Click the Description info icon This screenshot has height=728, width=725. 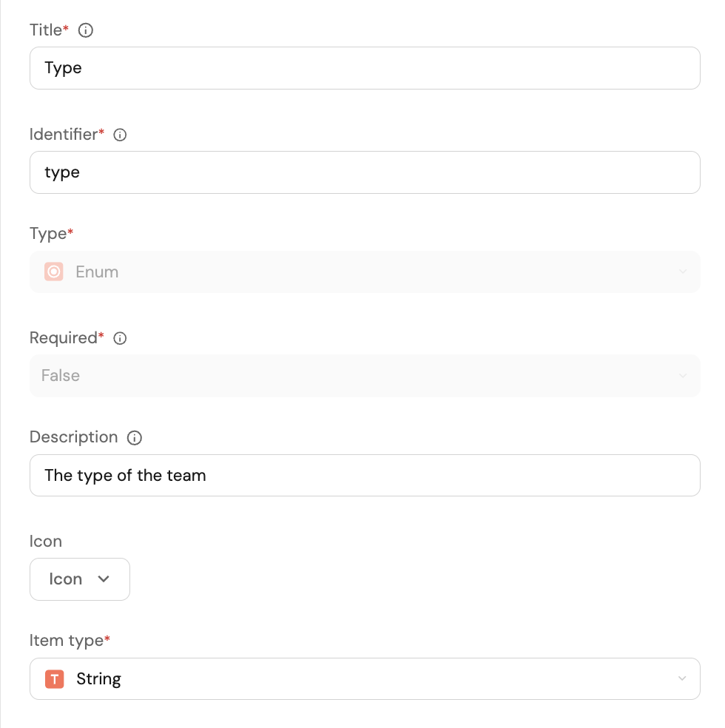[135, 437]
